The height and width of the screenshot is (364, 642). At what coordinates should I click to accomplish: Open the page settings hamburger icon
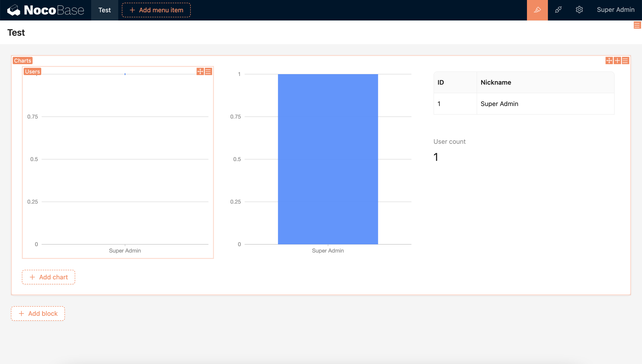(x=637, y=25)
